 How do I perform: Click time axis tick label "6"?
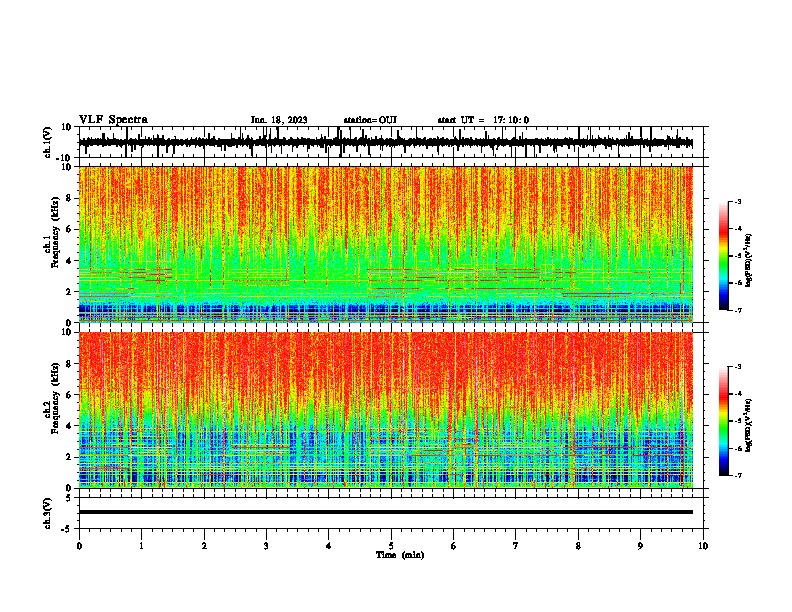[454, 546]
